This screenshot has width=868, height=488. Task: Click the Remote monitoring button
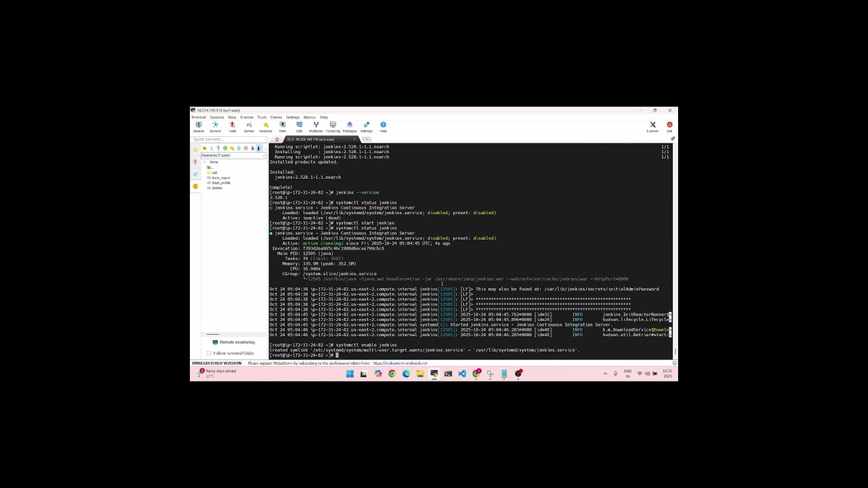[233, 342]
